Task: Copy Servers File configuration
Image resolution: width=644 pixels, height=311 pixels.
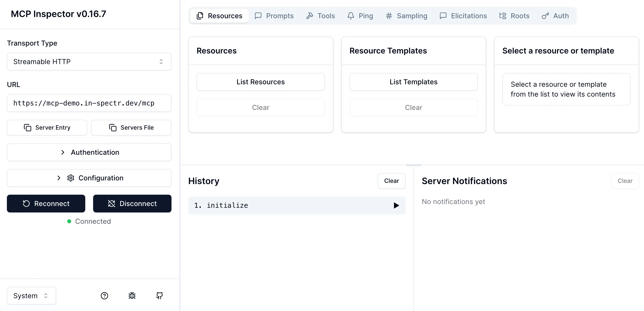Action: (131, 127)
